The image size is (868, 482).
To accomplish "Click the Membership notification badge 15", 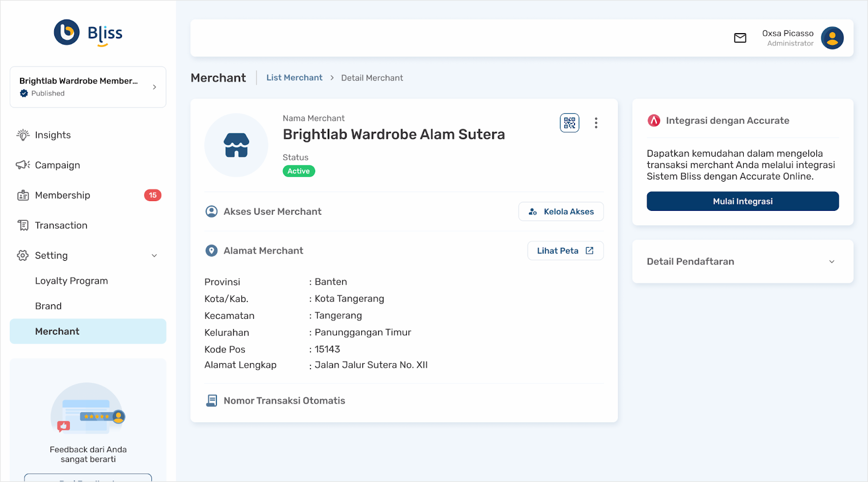I will click(x=152, y=195).
